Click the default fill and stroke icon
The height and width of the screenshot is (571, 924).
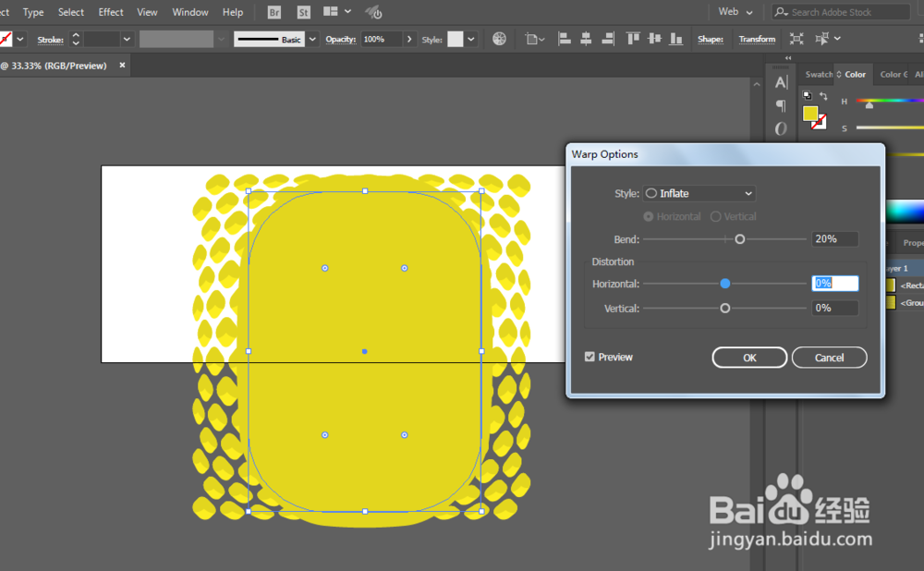pyautogui.click(x=808, y=95)
